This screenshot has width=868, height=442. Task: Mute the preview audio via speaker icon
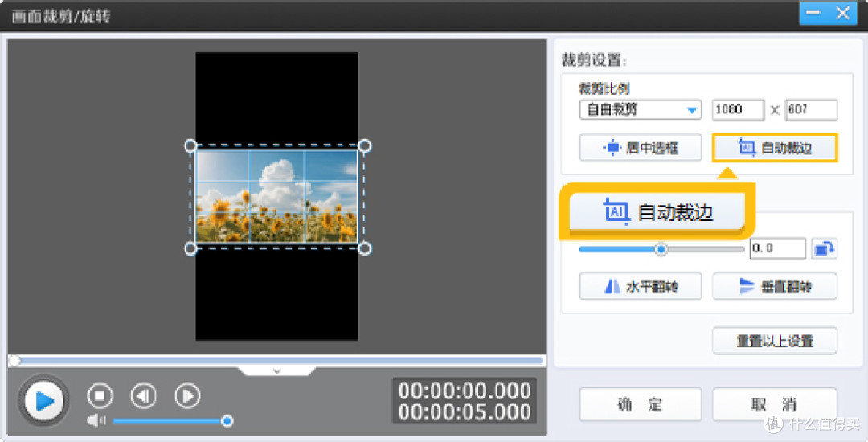tap(96, 421)
